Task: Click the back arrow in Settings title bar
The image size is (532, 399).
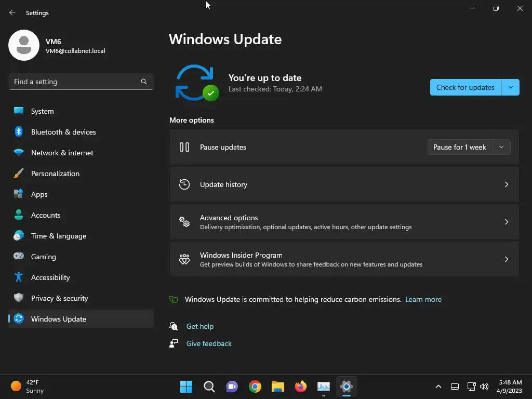Action: pyautogui.click(x=12, y=12)
